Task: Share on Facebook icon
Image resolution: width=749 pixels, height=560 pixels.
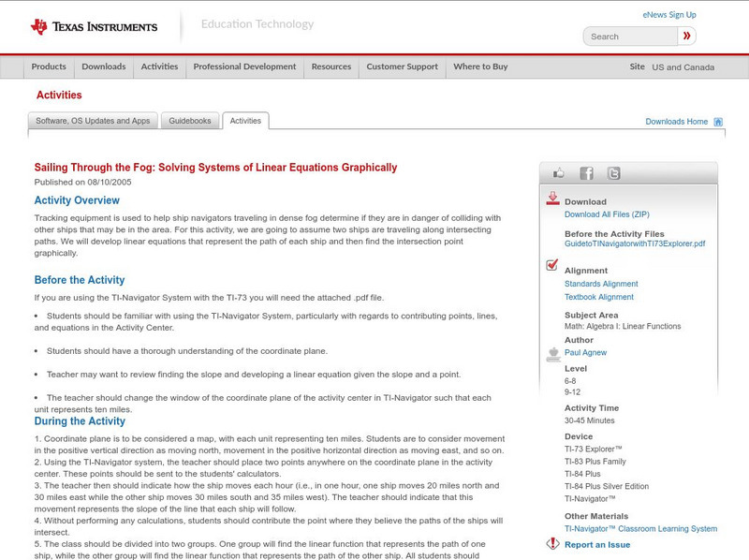Action: pyautogui.click(x=586, y=173)
